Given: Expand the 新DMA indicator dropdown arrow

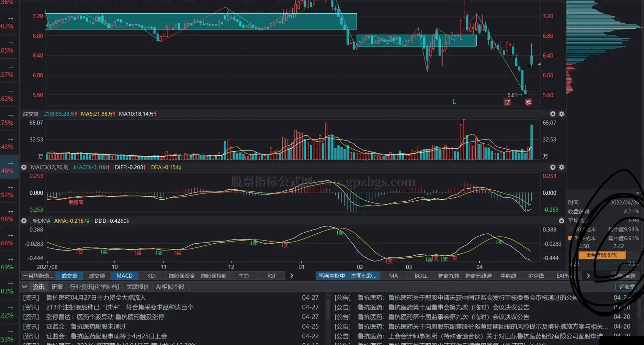Looking at the screenshot, I should (x=24, y=221).
